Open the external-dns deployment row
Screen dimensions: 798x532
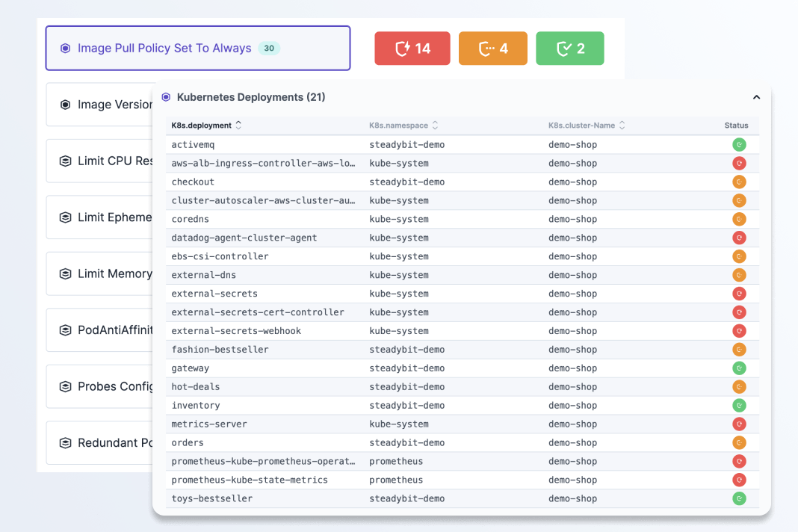pos(203,275)
